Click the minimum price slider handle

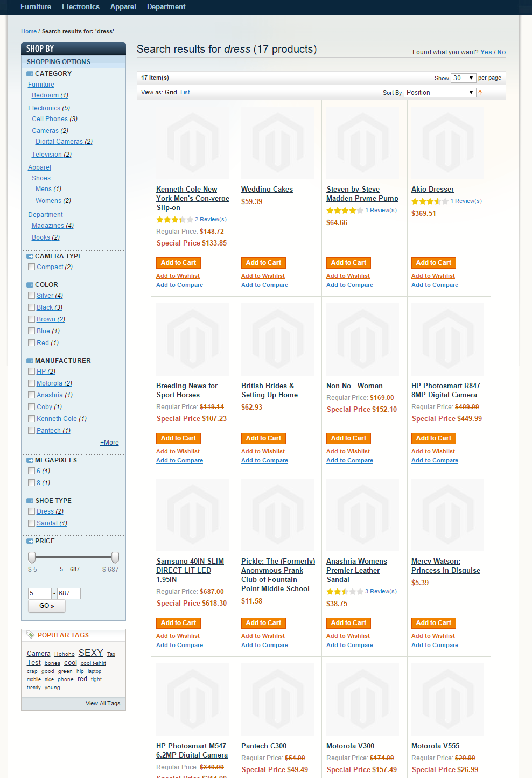coord(32,557)
